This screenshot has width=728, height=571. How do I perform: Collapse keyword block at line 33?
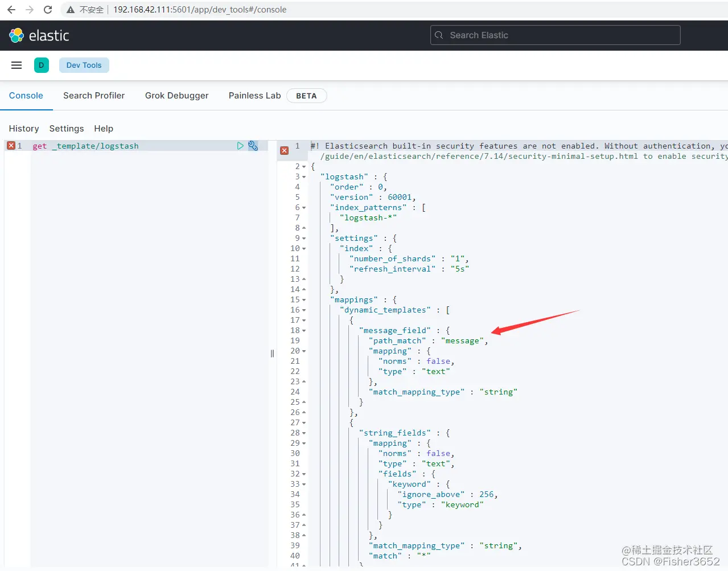[304, 484]
